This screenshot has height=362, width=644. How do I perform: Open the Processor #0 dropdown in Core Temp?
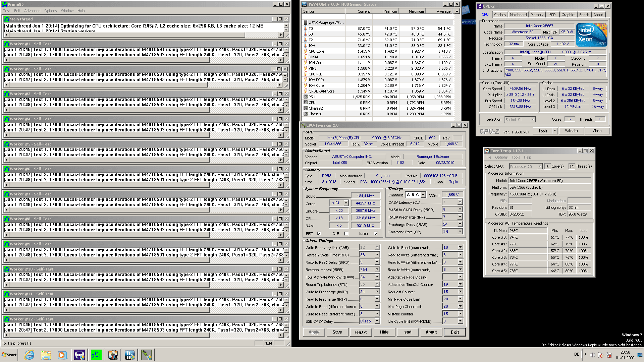pyautogui.click(x=540, y=167)
